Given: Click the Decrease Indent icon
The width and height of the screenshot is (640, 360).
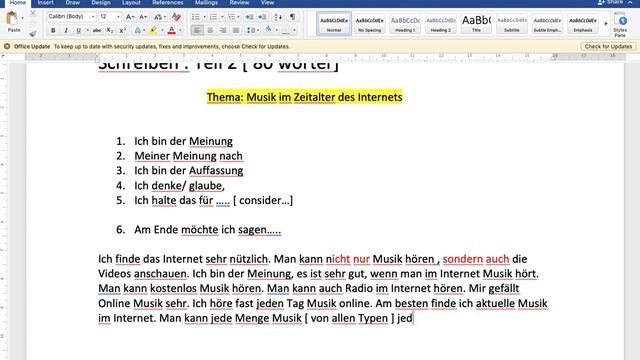Looking at the screenshot, I should click(249, 17).
